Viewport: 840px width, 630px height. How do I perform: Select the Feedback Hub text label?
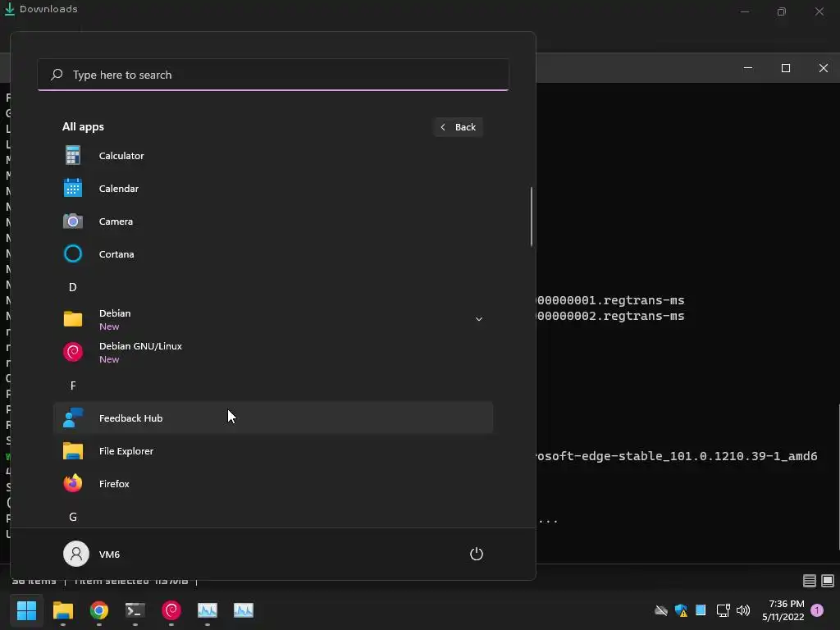[130, 418]
